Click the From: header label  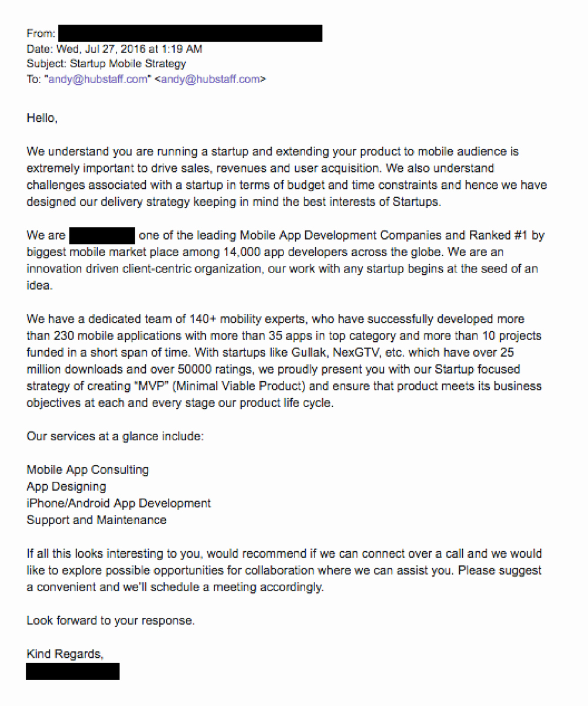pos(42,34)
